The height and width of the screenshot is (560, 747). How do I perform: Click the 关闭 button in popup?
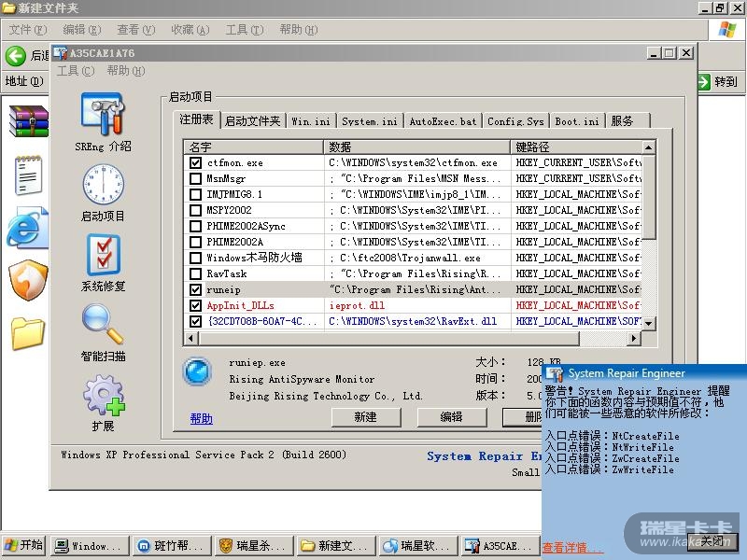pos(712,541)
